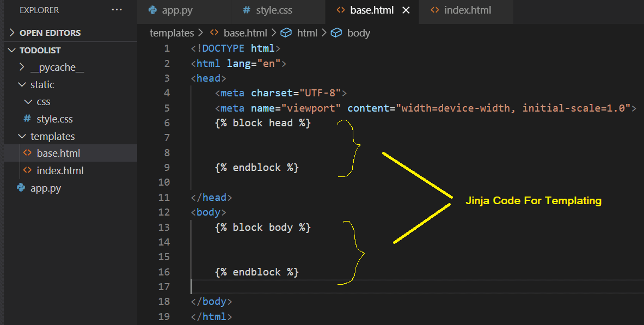Click the html symbol icon in the breadcrumb bar
The image size is (644, 325).
(286, 33)
